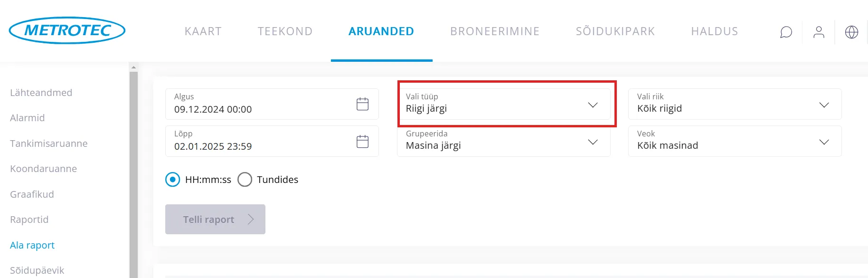Click the sidebar scrollbar up arrow
868x278 pixels.
pos(133,67)
